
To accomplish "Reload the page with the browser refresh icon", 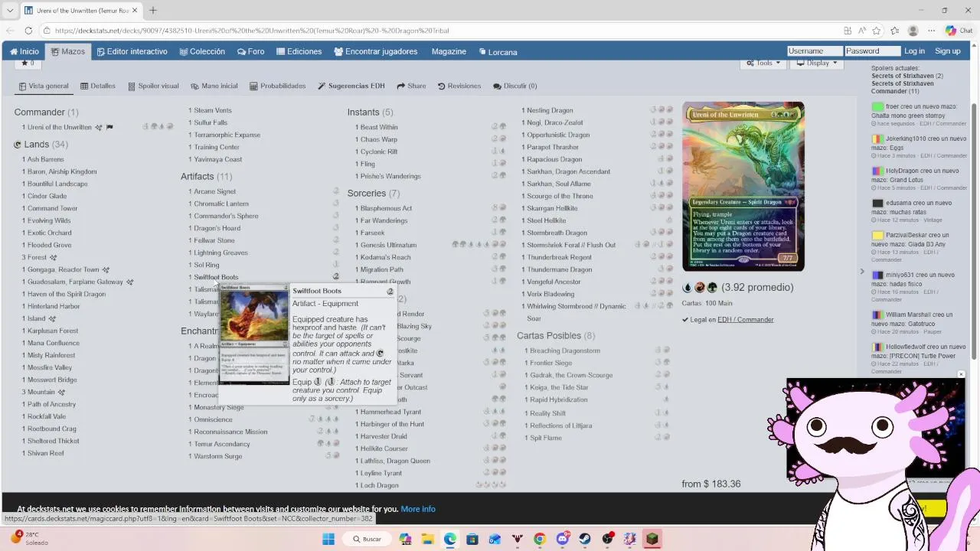I will tap(28, 31).
